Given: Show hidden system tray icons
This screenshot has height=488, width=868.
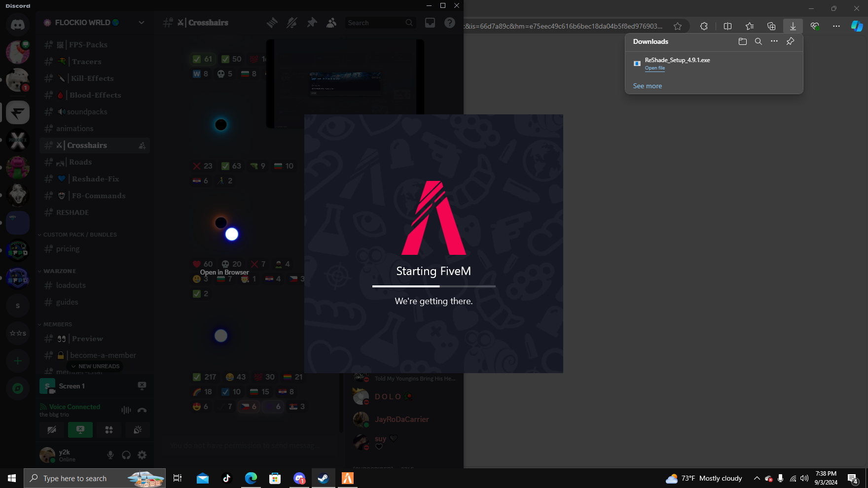Looking at the screenshot, I should click(x=757, y=478).
